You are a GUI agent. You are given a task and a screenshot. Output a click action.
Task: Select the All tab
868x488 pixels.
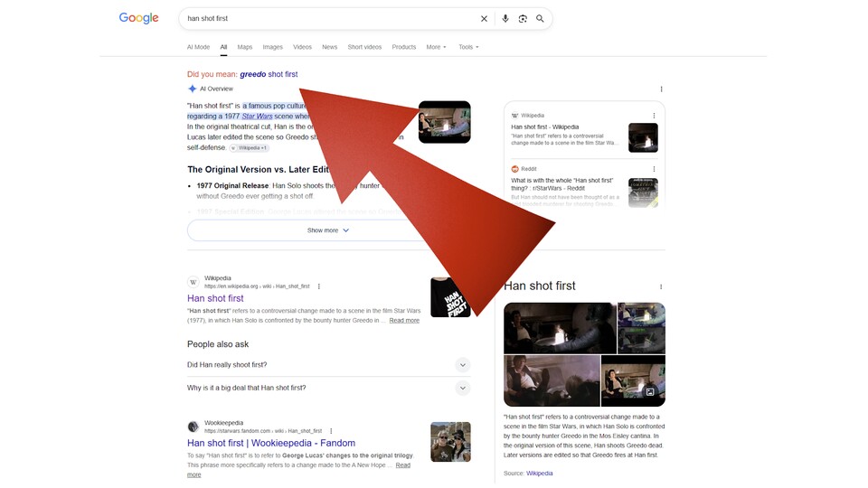click(223, 47)
